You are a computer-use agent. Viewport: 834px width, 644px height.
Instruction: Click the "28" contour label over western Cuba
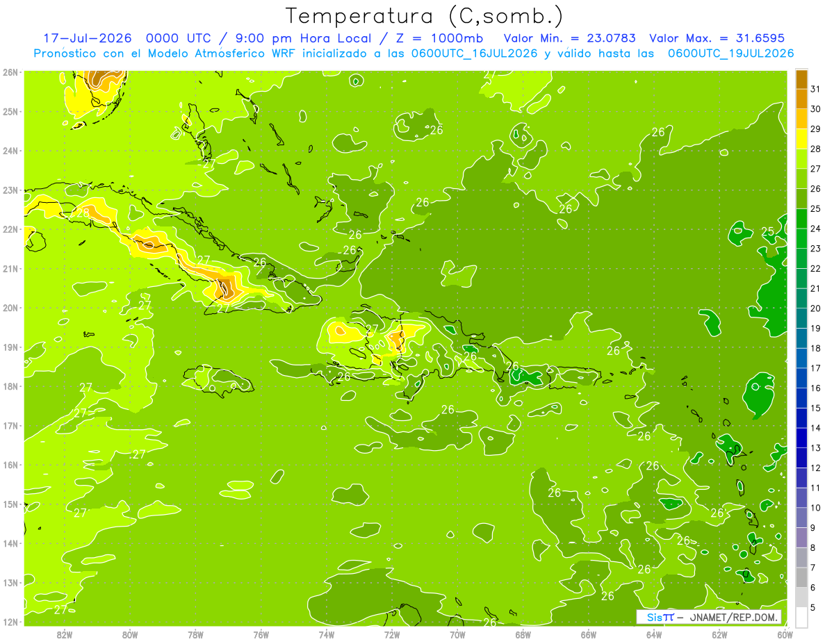click(x=83, y=213)
